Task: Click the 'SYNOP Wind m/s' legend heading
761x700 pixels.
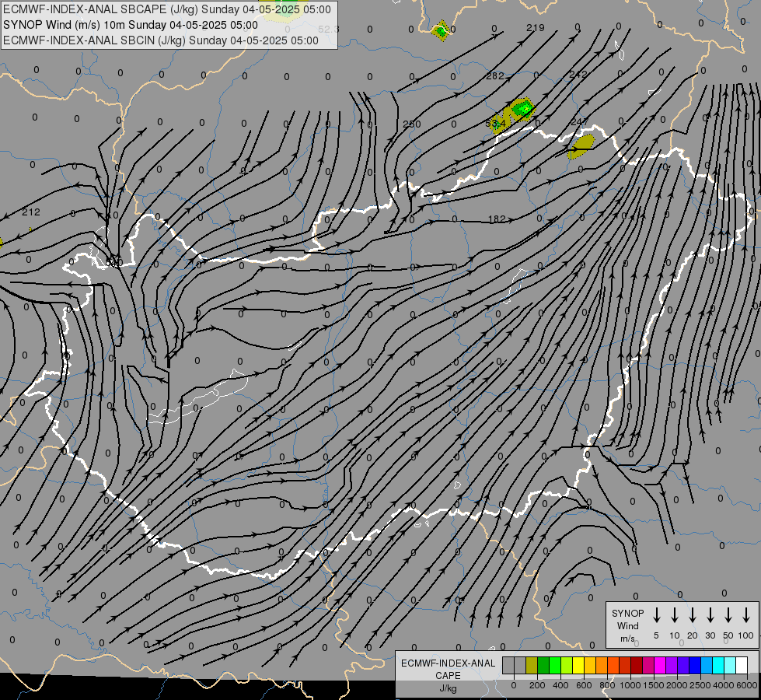Action: [x=627, y=625]
